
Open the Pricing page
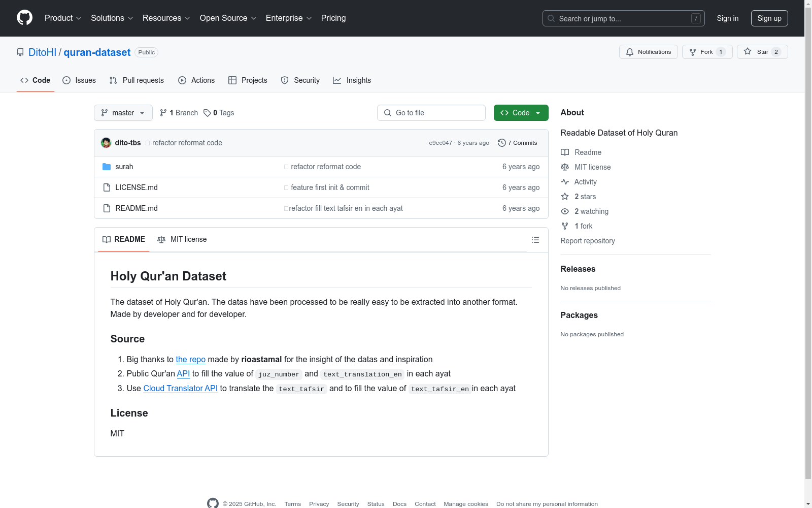333,18
